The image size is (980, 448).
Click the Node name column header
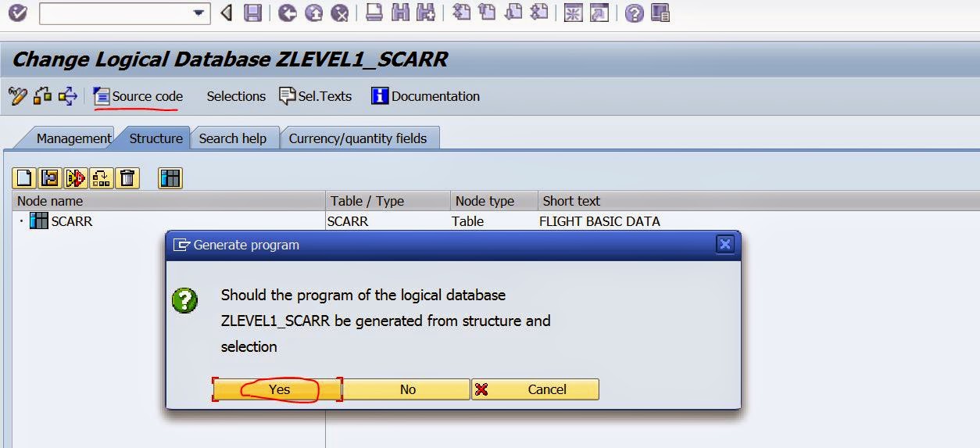pyautogui.click(x=169, y=201)
